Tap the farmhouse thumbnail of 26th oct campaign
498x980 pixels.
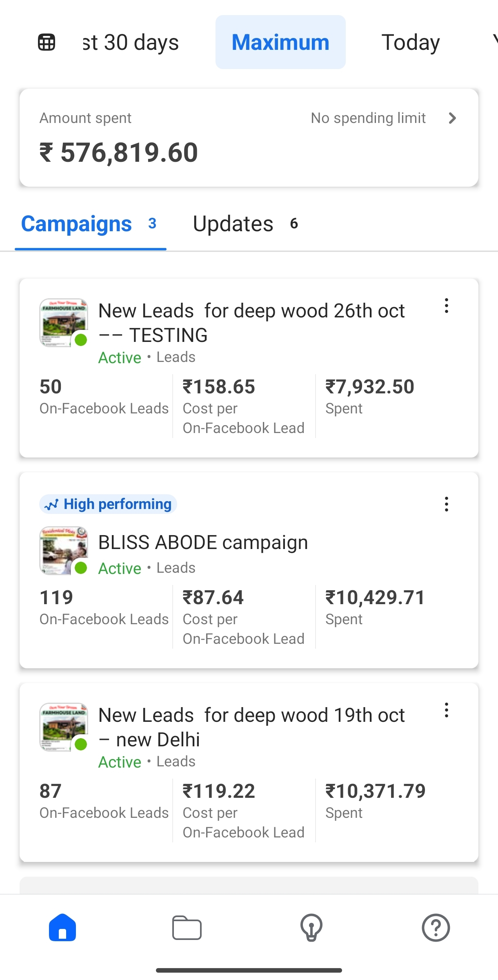point(63,322)
